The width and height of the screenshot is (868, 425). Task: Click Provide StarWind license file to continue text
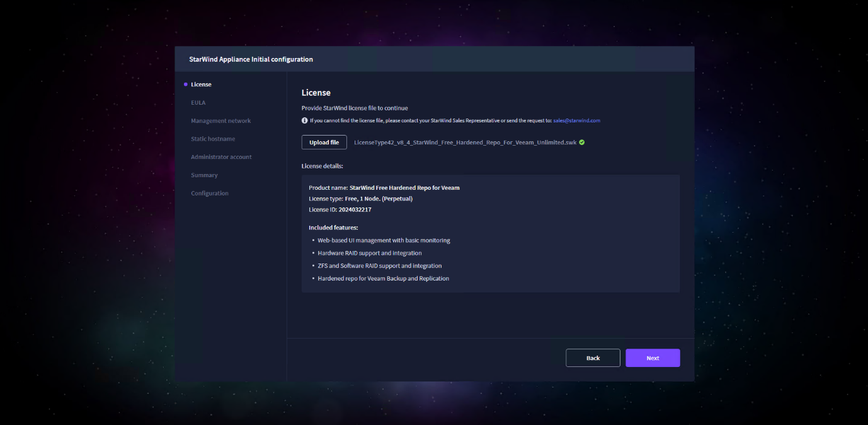click(x=355, y=108)
